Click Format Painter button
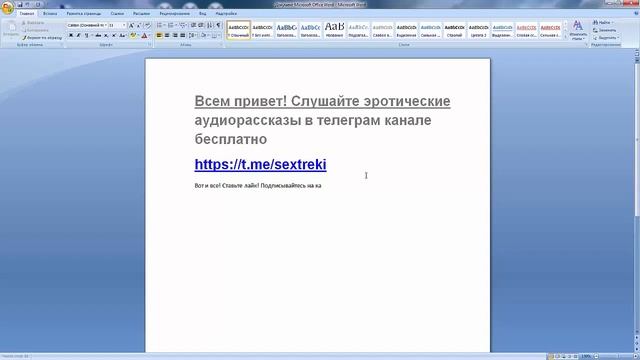The width and height of the screenshot is (640, 360). [x=42, y=38]
